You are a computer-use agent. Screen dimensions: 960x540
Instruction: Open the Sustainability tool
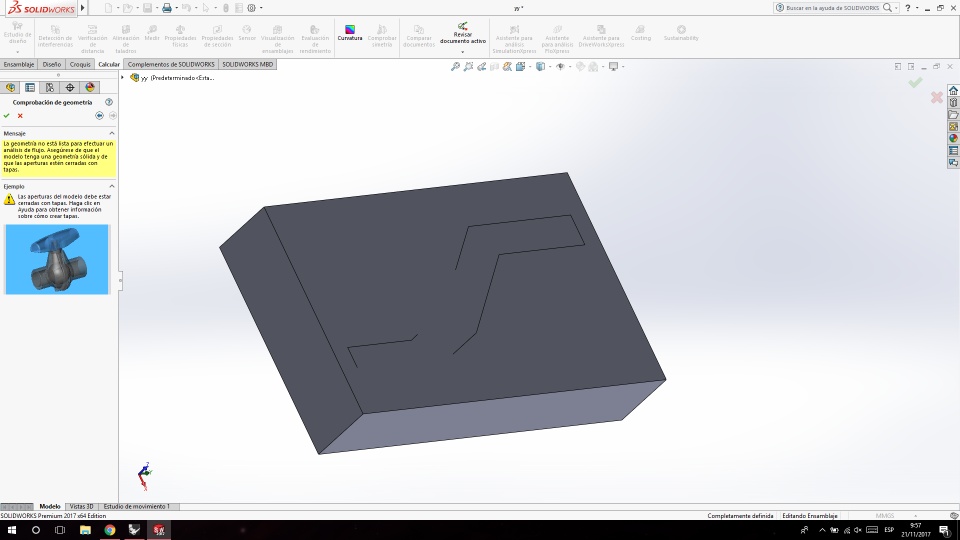click(x=681, y=33)
